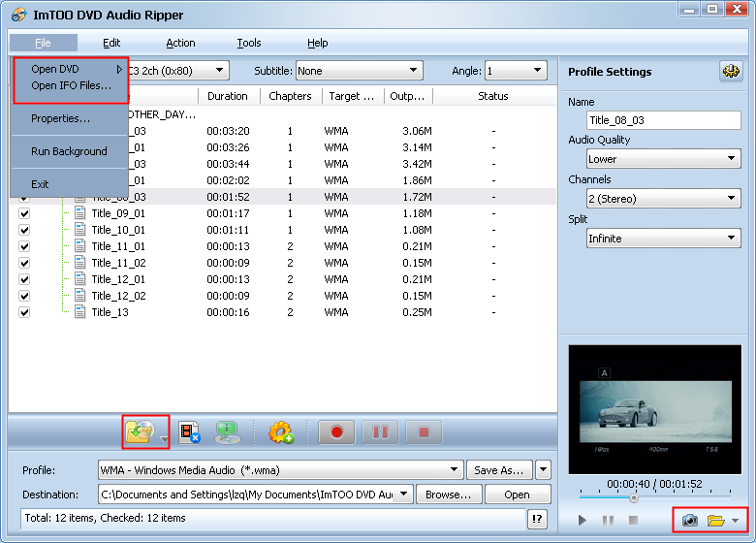
Task: Open the dropdown arrow beside Open DVD icon
Action: [x=165, y=439]
